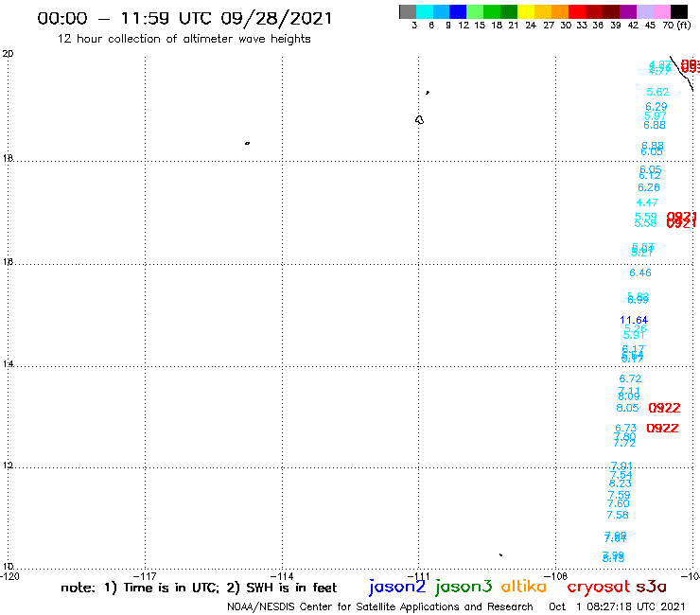Image resolution: width=700 pixels, height=615 pixels.
Task: Select the dark blue legend swatch
Action: 458,11
